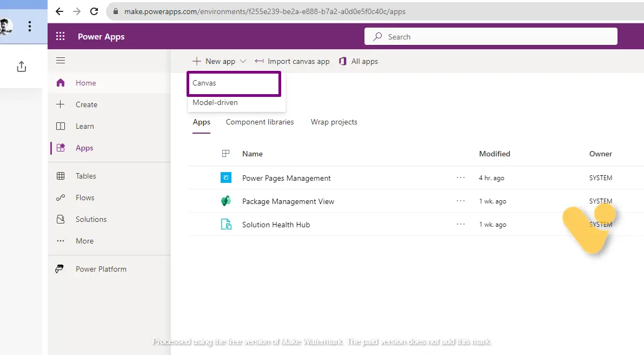Switch to the Wrap projects tab
644x355 pixels.
tap(334, 122)
